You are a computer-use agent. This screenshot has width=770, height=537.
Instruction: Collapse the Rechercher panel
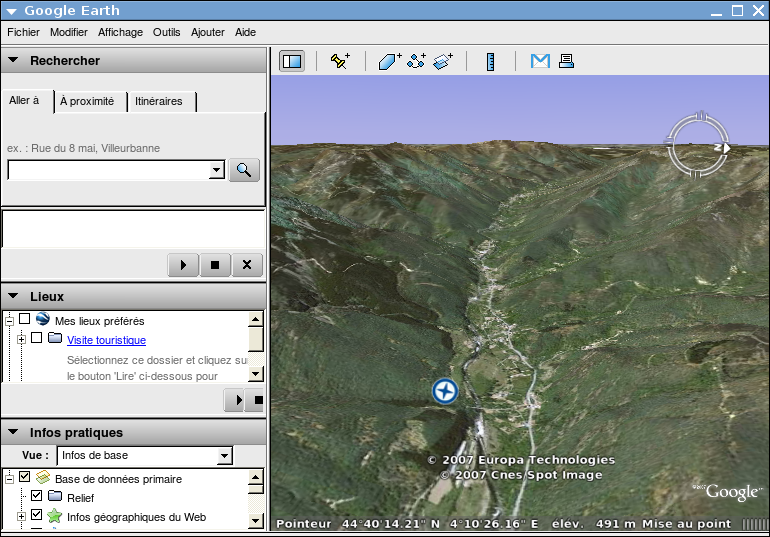click(13, 60)
